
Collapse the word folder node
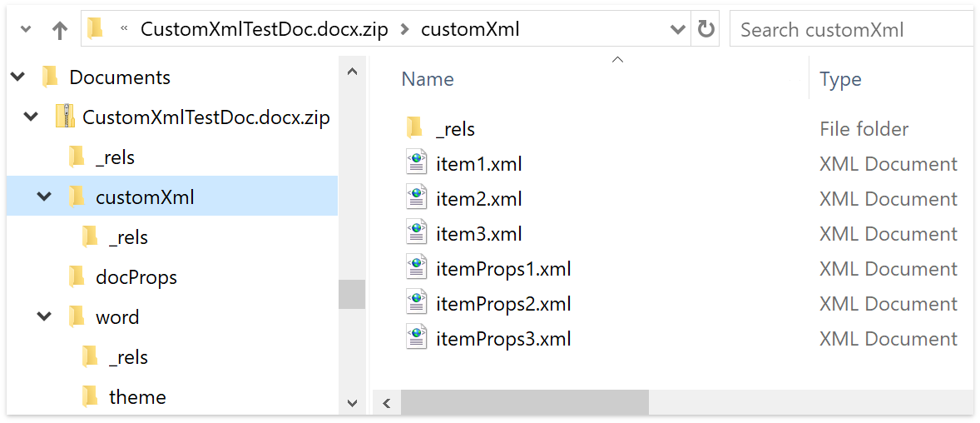45,317
